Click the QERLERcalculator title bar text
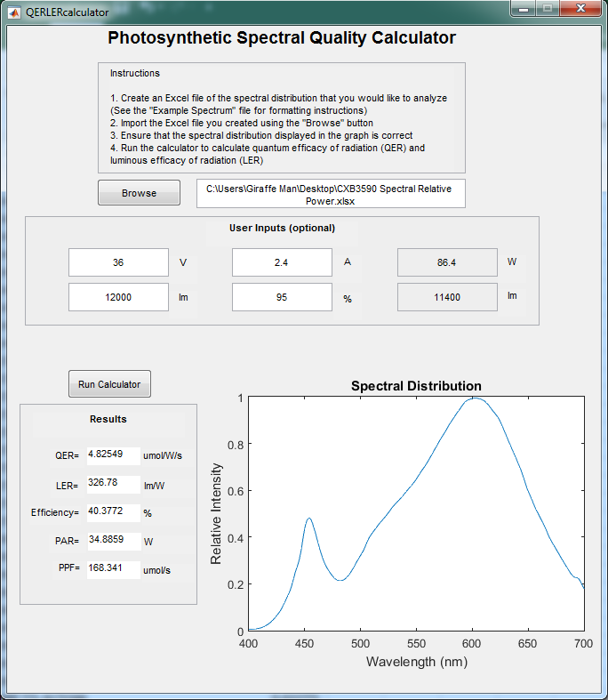 coord(67,12)
